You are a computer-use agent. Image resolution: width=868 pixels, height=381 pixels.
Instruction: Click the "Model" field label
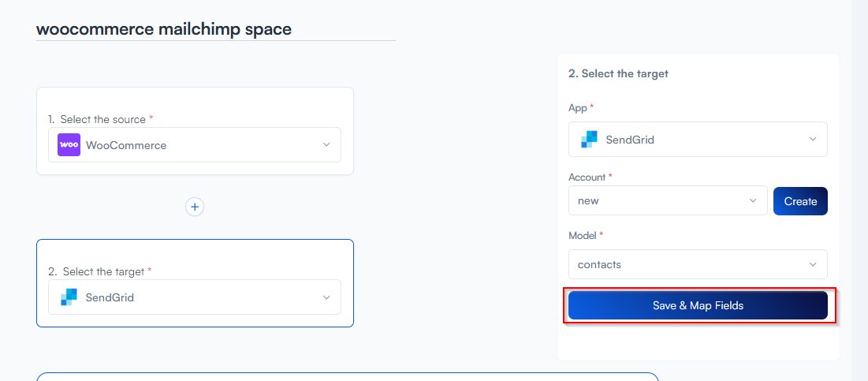click(583, 235)
